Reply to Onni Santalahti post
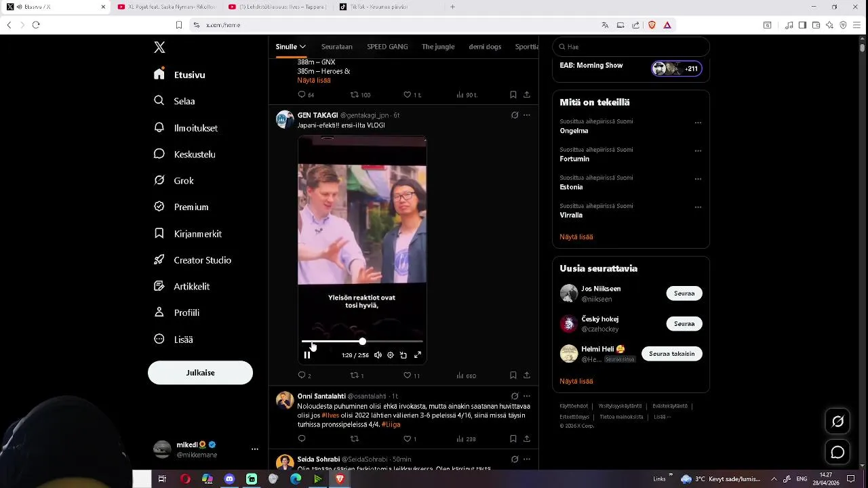The image size is (868, 488). 302,439
